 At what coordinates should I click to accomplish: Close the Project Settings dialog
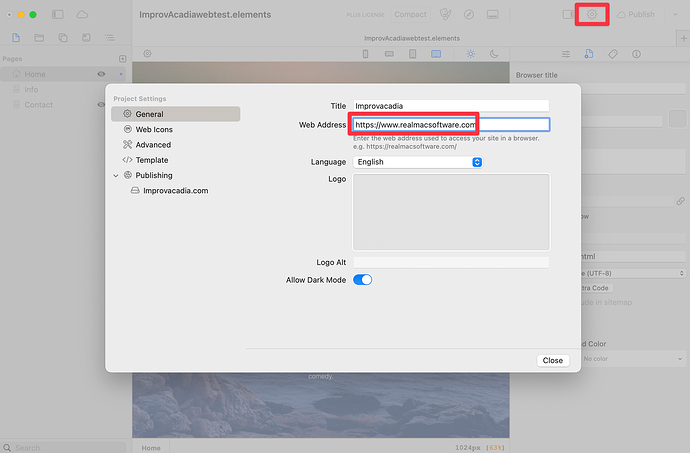coord(553,361)
